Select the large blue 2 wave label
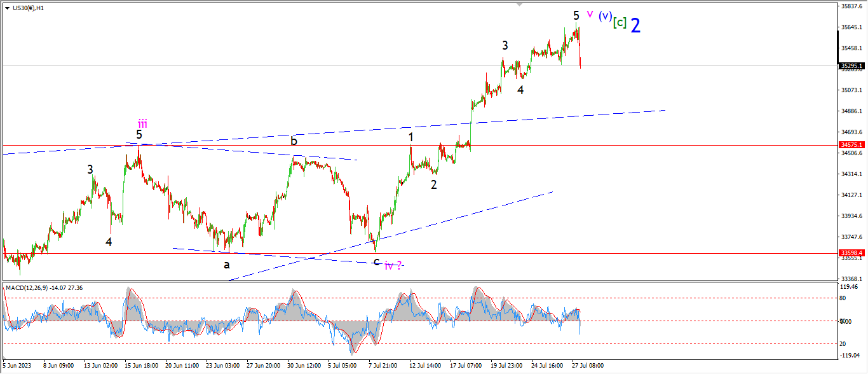Image resolution: width=868 pixels, height=374 pixels. point(635,25)
